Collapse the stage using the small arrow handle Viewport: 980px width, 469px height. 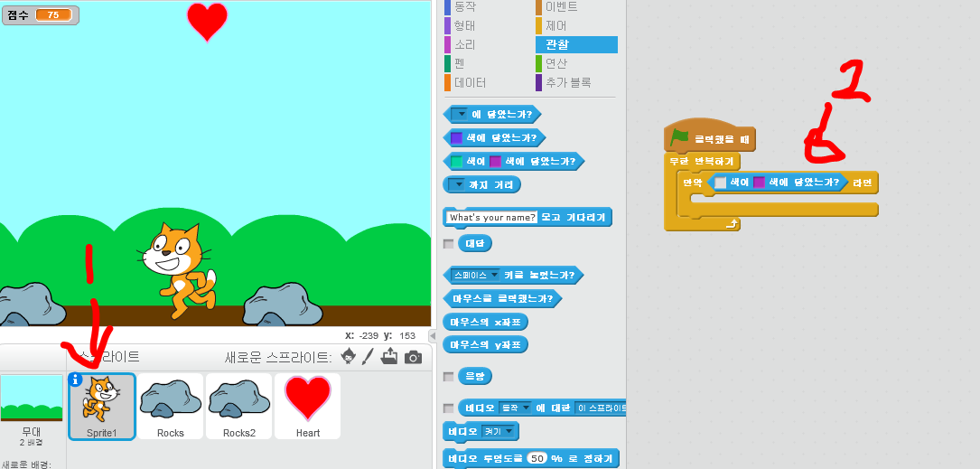(432, 336)
